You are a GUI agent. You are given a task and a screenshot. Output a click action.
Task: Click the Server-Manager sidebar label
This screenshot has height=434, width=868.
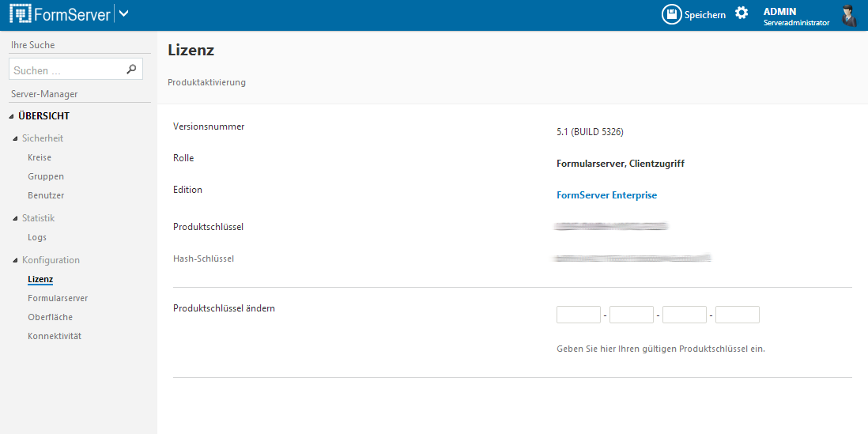[x=44, y=94]
